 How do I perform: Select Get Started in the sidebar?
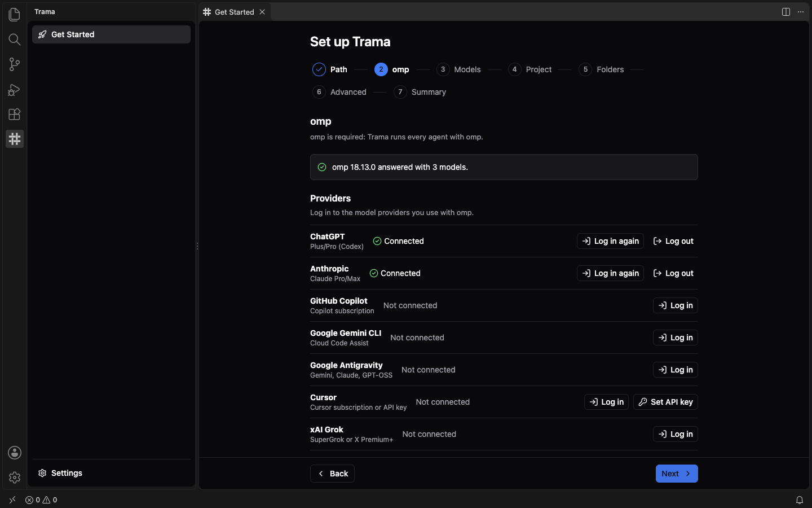point(111,34)
